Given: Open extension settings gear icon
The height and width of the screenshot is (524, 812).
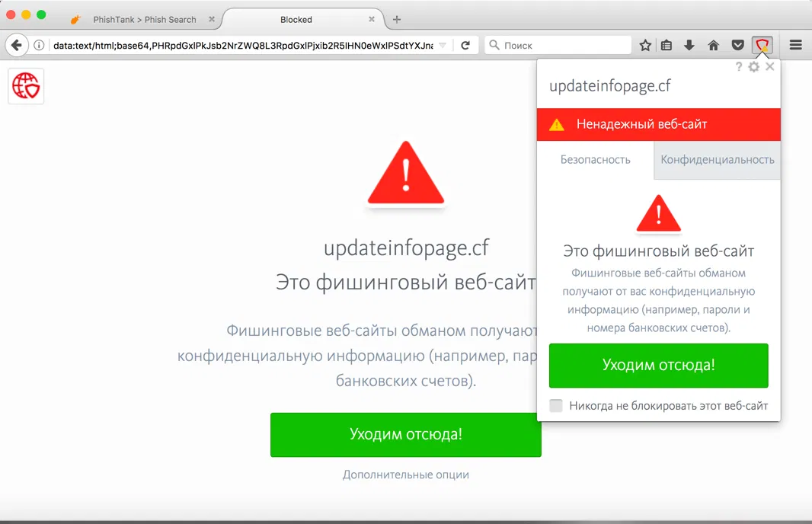Looking at the screenshot, I should [x=754, y=66].
